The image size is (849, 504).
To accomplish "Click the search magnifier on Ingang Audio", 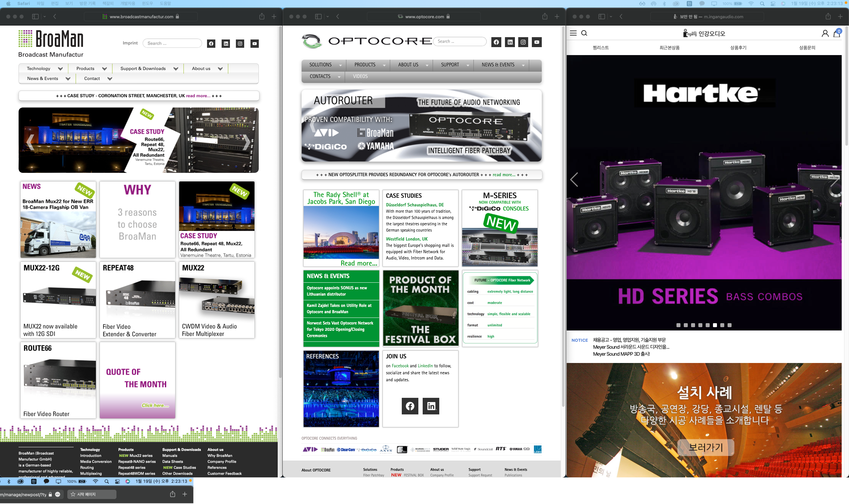I will coord(584,33).
